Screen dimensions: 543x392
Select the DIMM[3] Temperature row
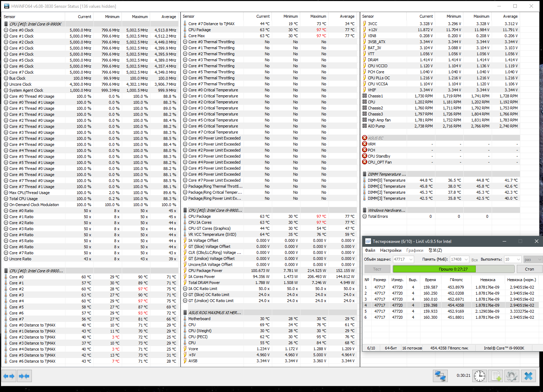(441, 198)
